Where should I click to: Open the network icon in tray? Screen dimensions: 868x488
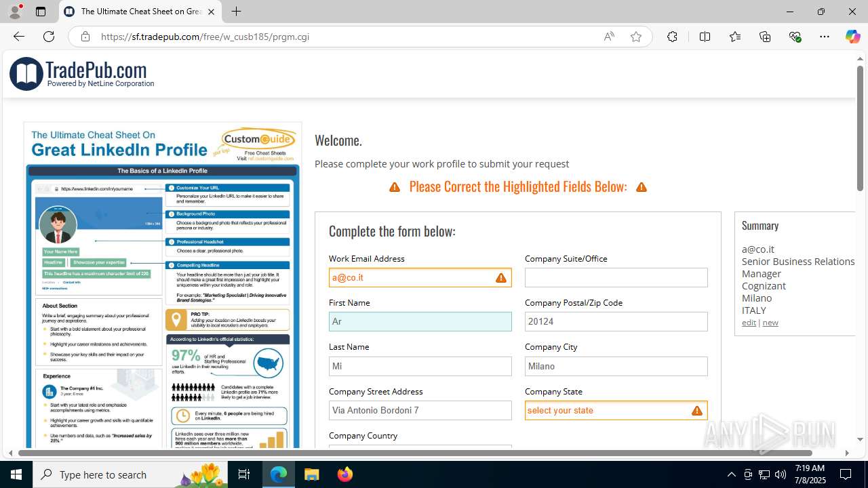764,474
